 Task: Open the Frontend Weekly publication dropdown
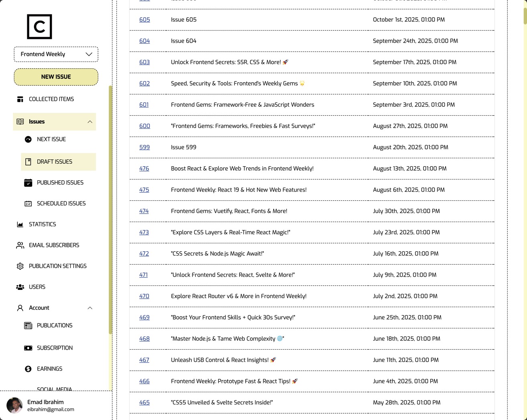pyautogui.click(x=56, y=54)
